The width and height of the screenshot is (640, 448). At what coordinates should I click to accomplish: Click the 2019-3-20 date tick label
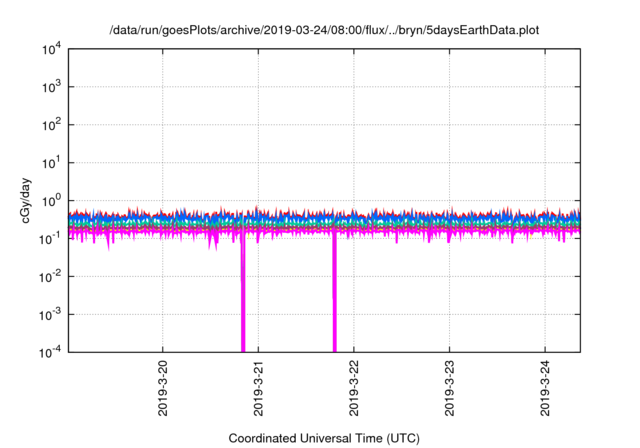click(162, 388)
